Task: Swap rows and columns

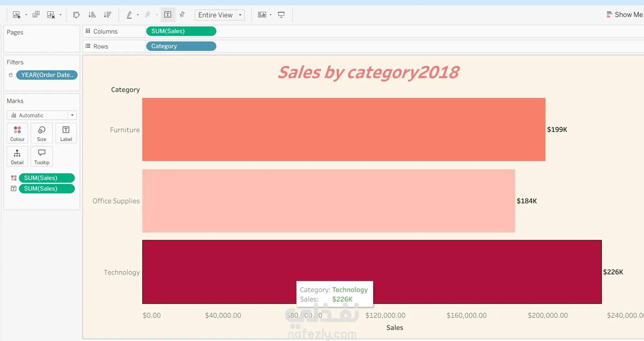Action: (76, 15)
